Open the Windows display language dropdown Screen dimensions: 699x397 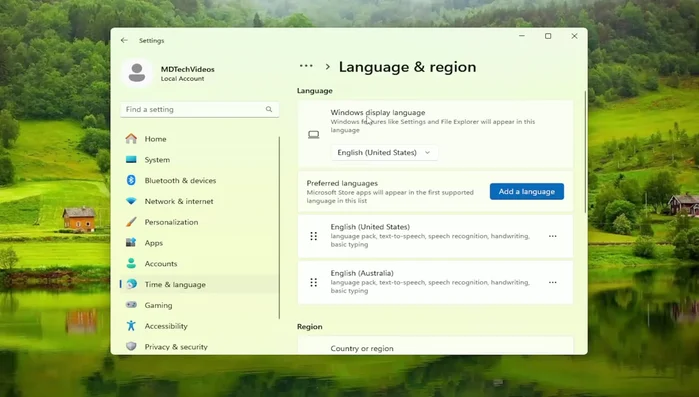(384, 152)
